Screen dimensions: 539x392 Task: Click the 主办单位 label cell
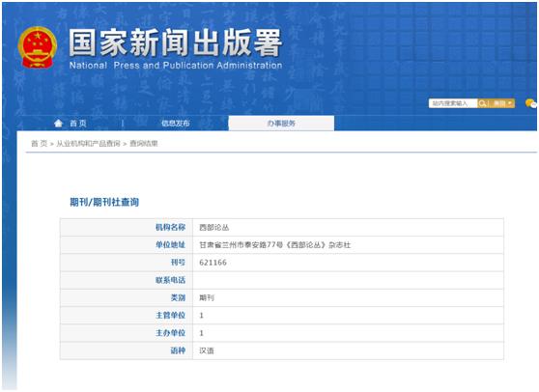click(x=127, y=333)
